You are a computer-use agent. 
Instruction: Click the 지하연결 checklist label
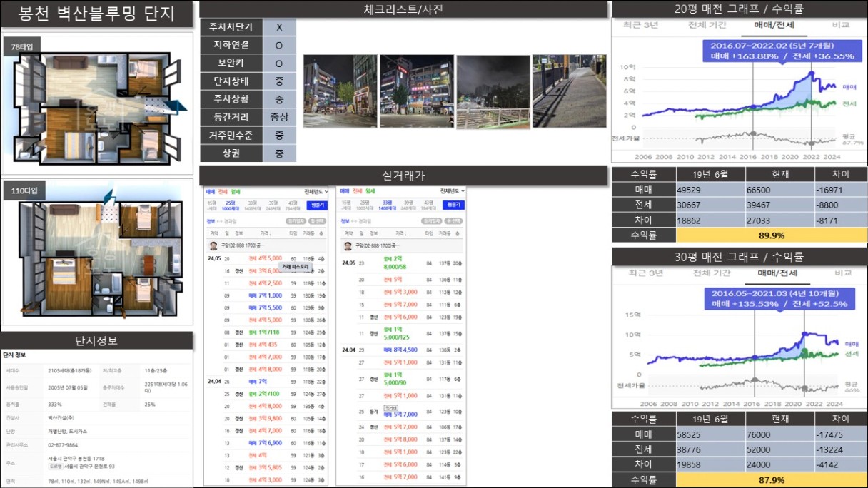tap(231, 45)
